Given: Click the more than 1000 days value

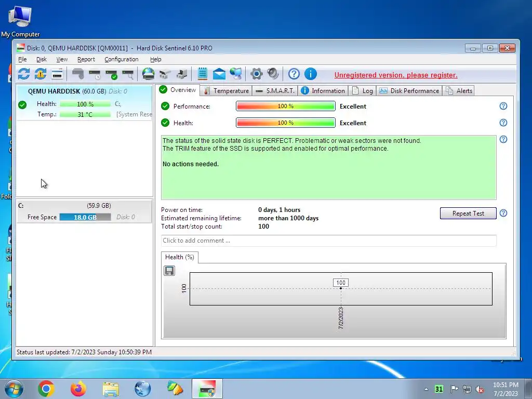Looking at the screenshot, I should coord(288,218).
